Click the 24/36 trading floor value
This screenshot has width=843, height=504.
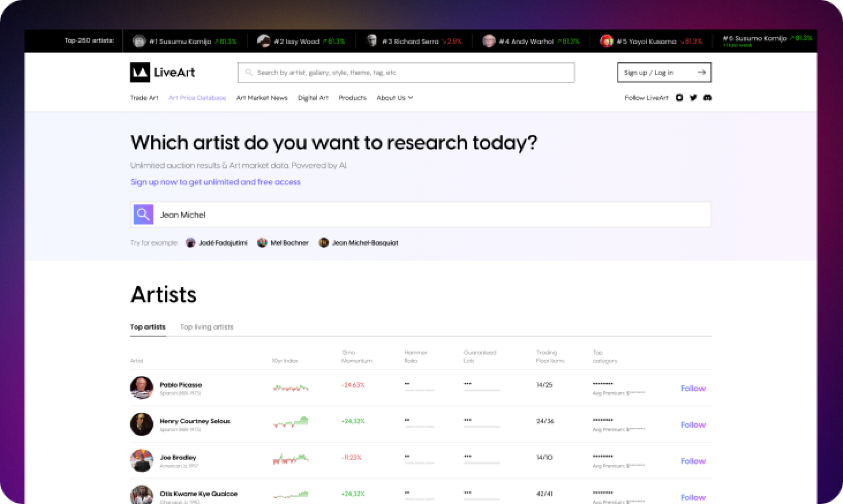(545, 421)
